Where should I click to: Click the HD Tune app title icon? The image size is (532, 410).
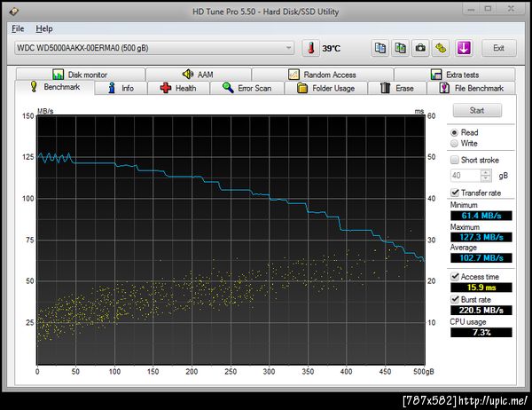click(14, 12)
